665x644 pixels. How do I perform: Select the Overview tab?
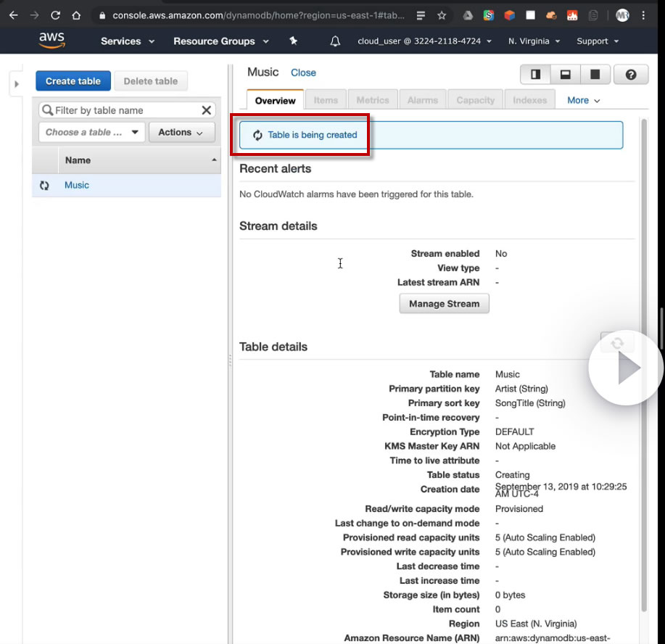click(275, 101)
